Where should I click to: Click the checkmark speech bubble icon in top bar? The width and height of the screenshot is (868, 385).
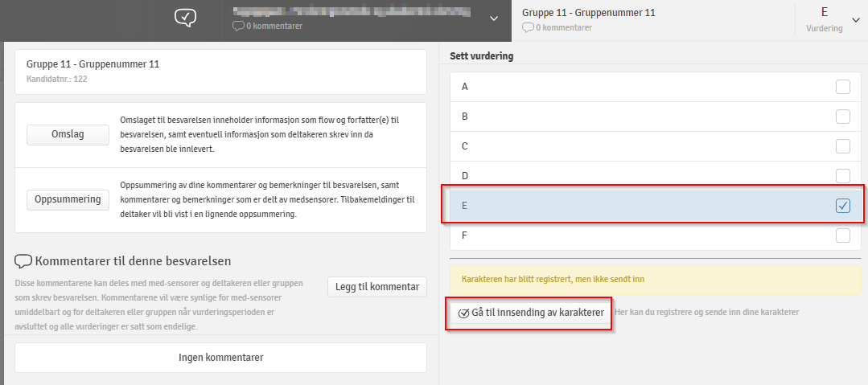point(186,18)
